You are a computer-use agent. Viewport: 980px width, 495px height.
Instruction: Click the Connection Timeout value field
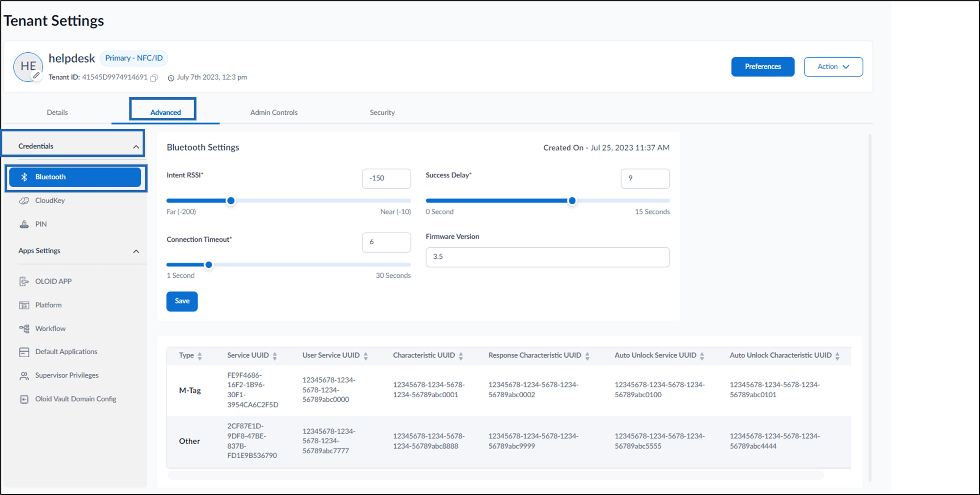pos(386,242)
